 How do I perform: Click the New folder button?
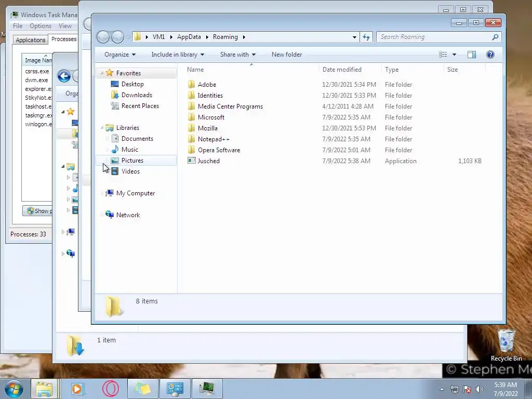click(287, 55)
